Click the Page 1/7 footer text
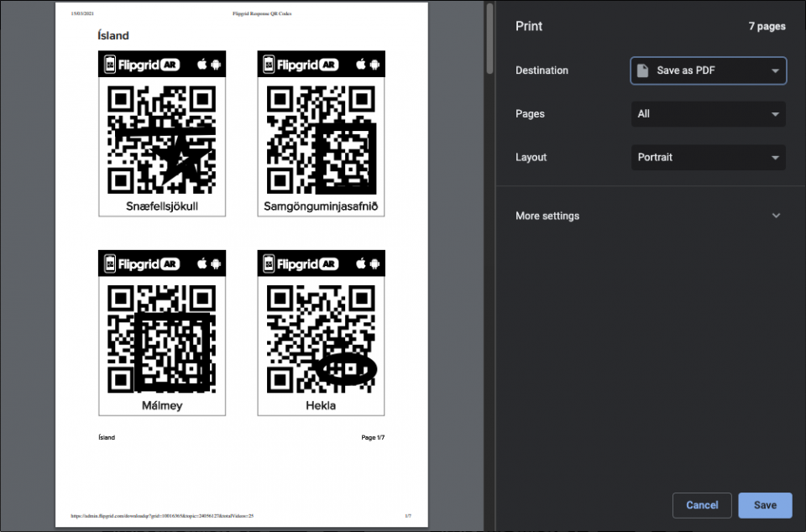 373,437
